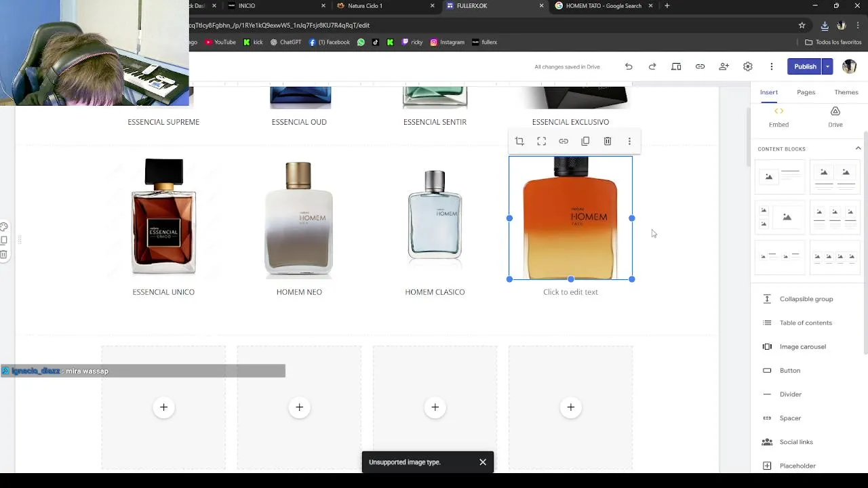The width and height of the screenshot is (868, 488).
Task: Copy the published site link
Action: pos(700,66)
